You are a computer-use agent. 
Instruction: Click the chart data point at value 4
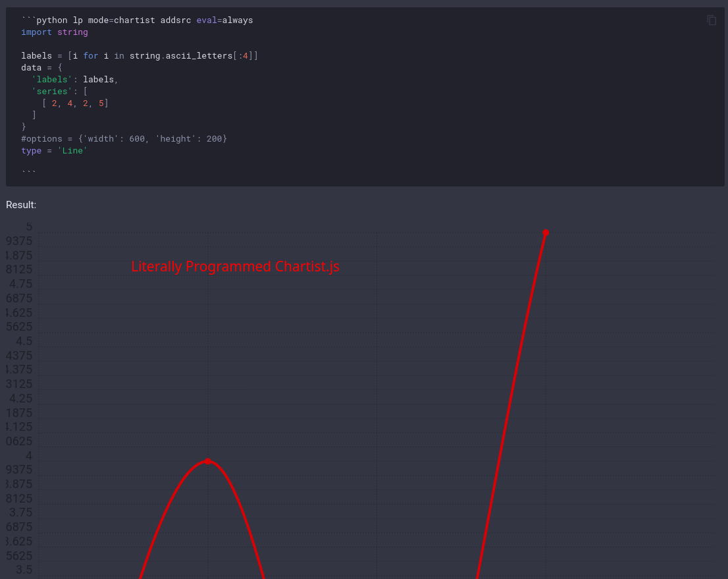pos(208,461)
